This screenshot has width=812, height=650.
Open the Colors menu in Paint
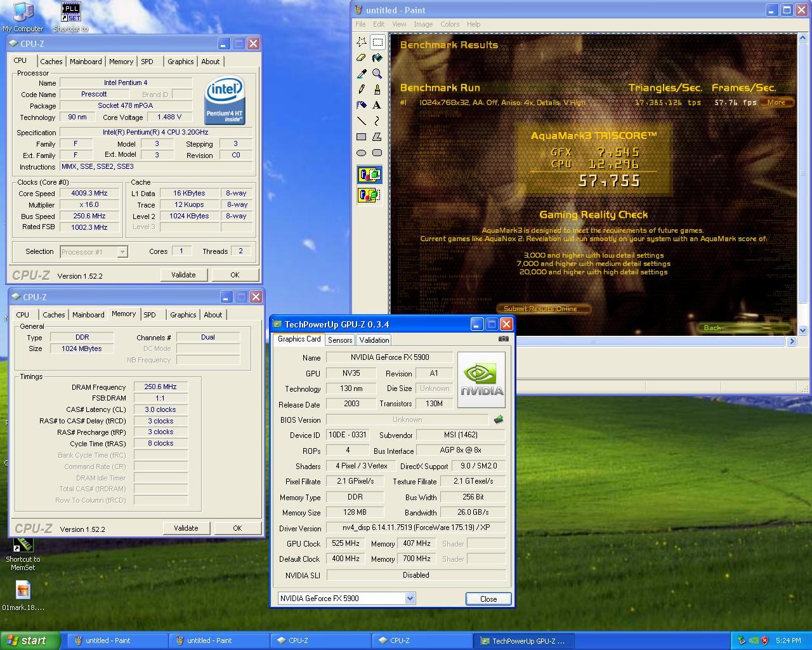pyautogui.click(x=450, y=24)
